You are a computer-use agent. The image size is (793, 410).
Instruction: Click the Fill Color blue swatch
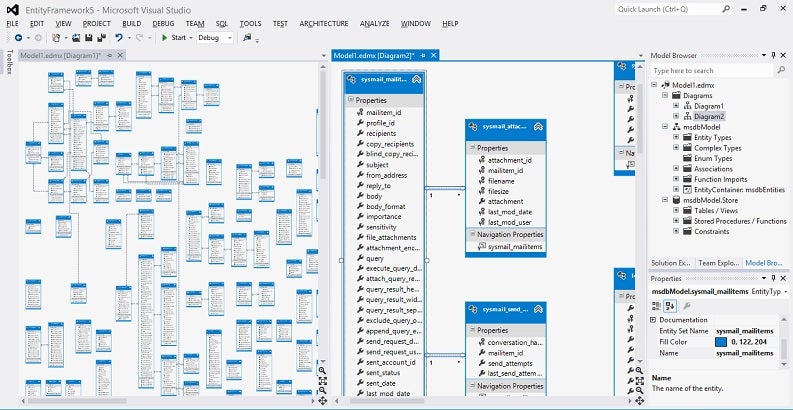[721, 342]
